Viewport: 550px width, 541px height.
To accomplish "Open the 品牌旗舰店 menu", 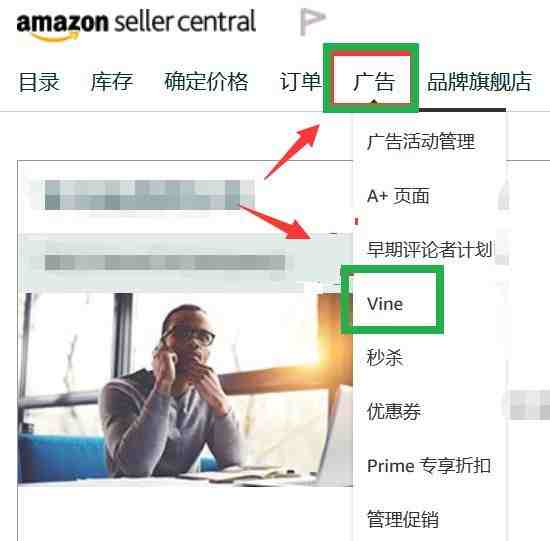I will coord(479,82).
